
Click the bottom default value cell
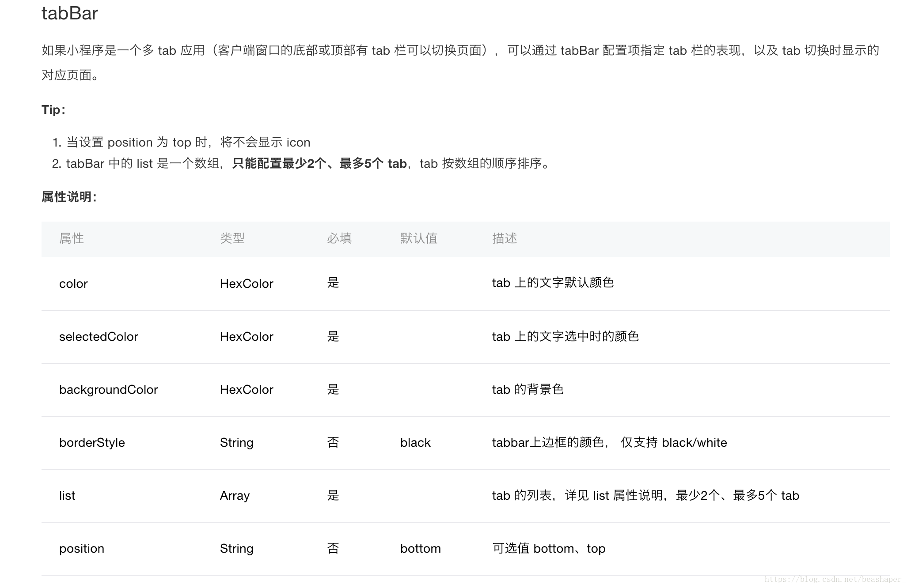421,549
